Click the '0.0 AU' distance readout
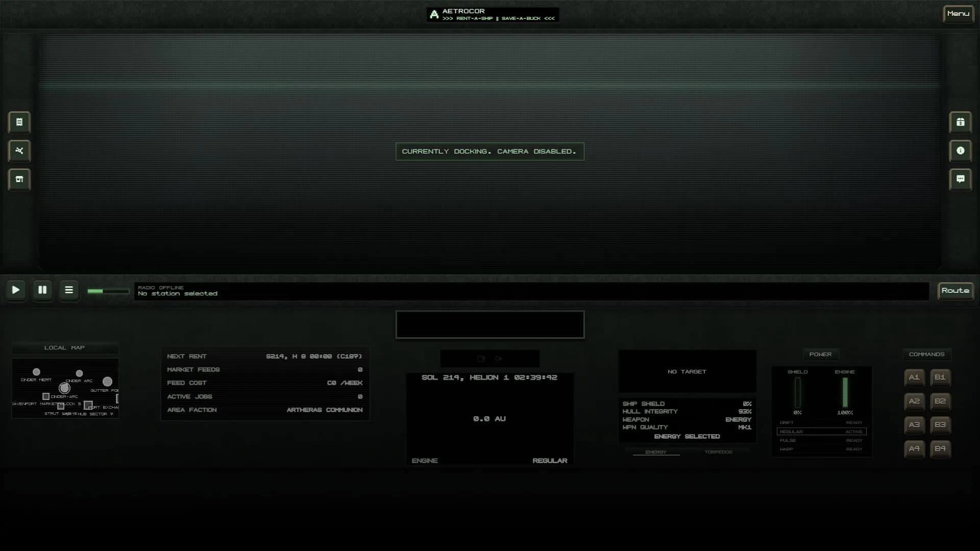Image resolution: width=980 pixels, height=551 pixels. (x=489, y=419)
